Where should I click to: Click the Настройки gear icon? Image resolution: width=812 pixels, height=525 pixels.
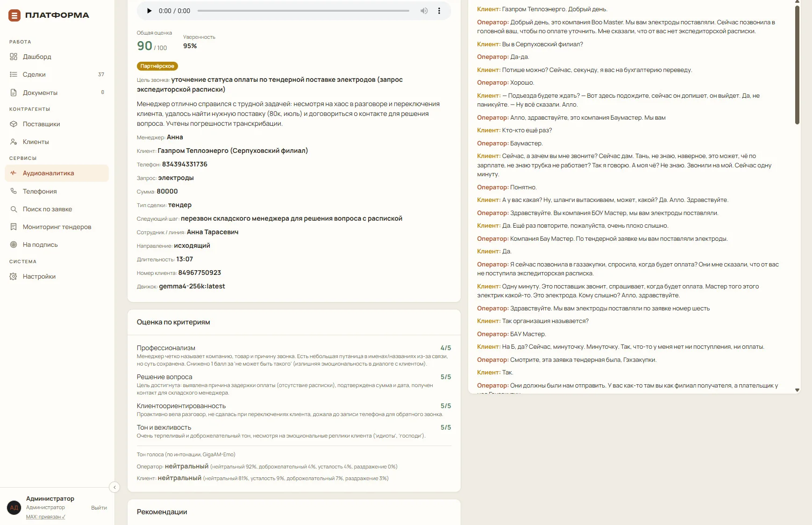(x=14, y=276)
